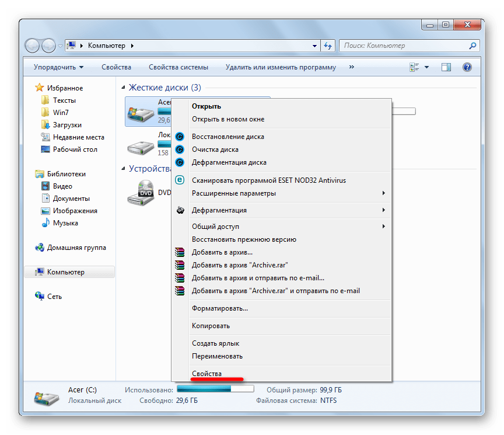Click the back navigation arrow

pyautogui.click(x=33, y=46)
